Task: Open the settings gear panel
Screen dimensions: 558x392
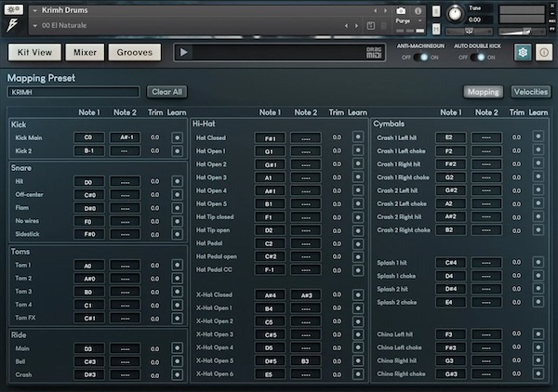Action: click(x=523, y=53)
